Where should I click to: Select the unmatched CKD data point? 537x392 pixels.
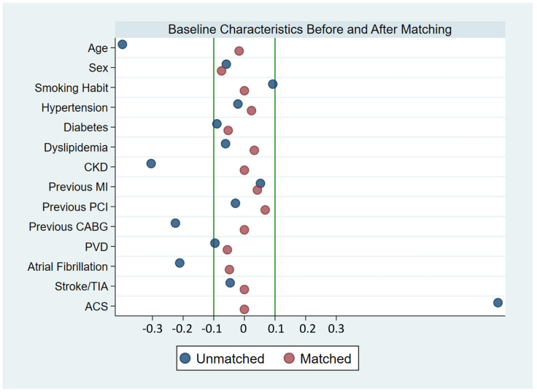[151, 164]
